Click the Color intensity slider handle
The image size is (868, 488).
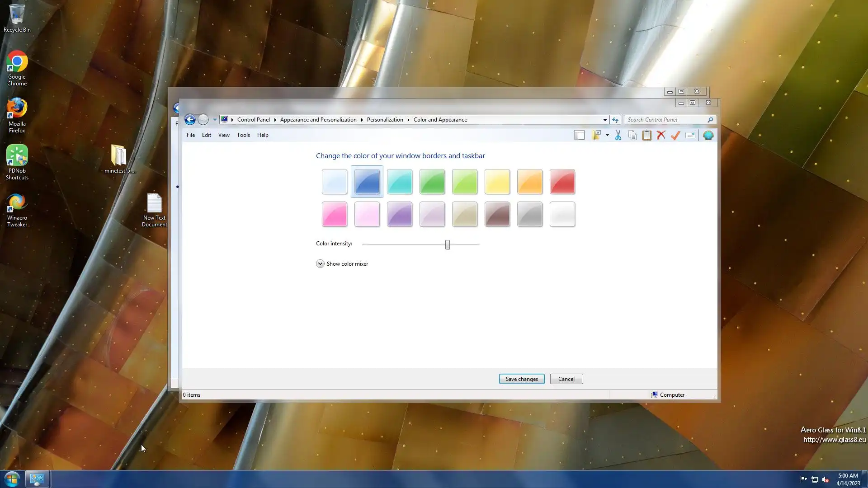pyautogui.click(x=448, y=244)
